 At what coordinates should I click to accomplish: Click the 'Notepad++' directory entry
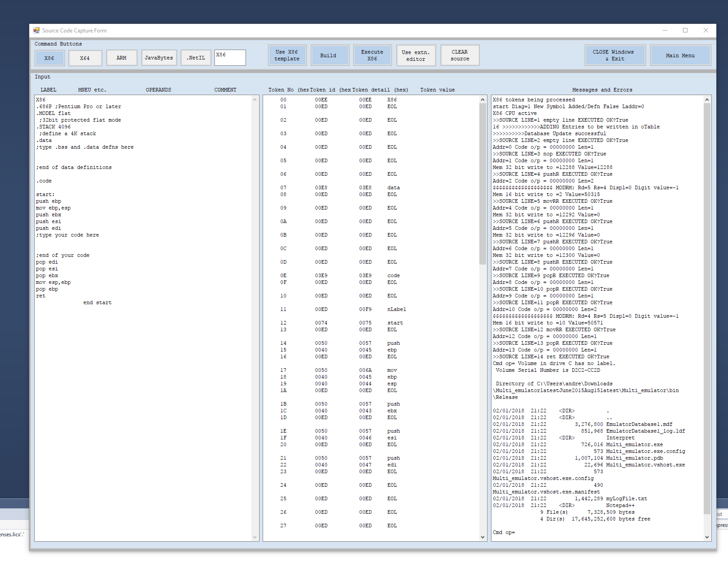(620, 505)
